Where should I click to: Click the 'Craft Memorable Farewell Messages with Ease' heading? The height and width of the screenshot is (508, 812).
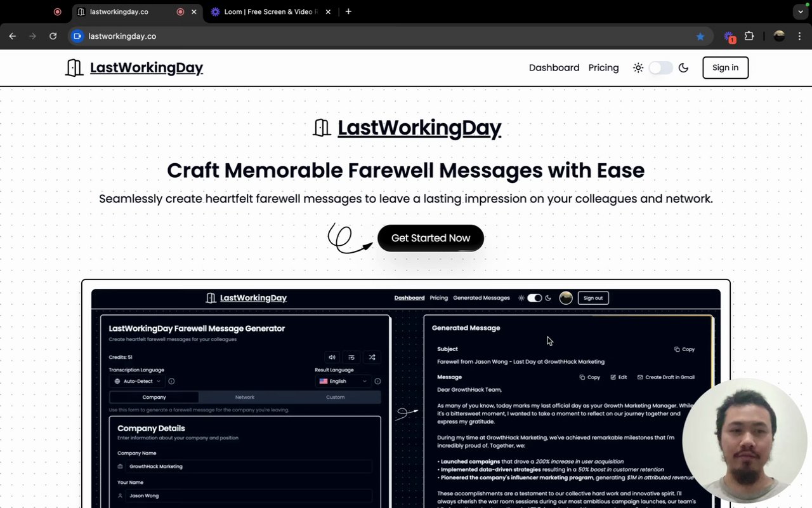coord(406,170)
